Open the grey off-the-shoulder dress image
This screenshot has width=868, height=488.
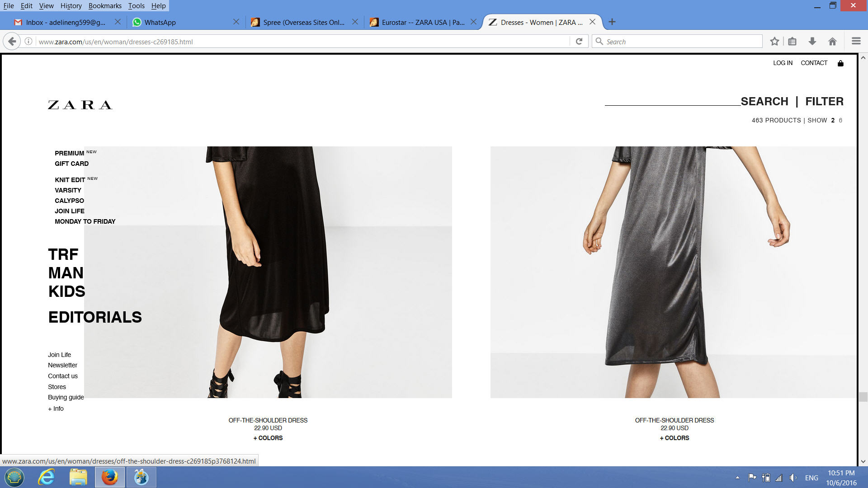click(x=673, y=272)
